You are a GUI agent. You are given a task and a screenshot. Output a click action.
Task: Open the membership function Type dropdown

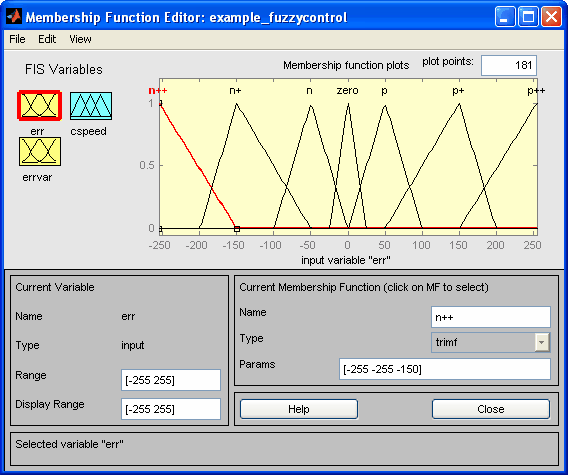click(490, 342)
